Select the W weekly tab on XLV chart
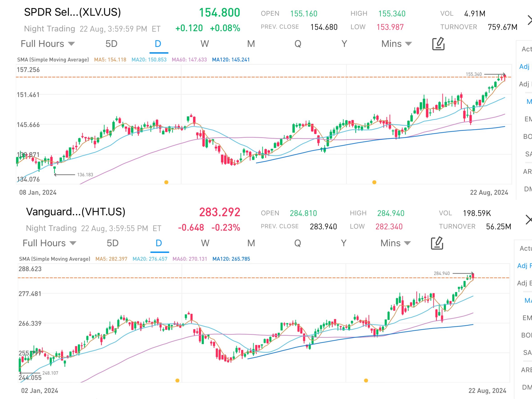 (205, 44)
